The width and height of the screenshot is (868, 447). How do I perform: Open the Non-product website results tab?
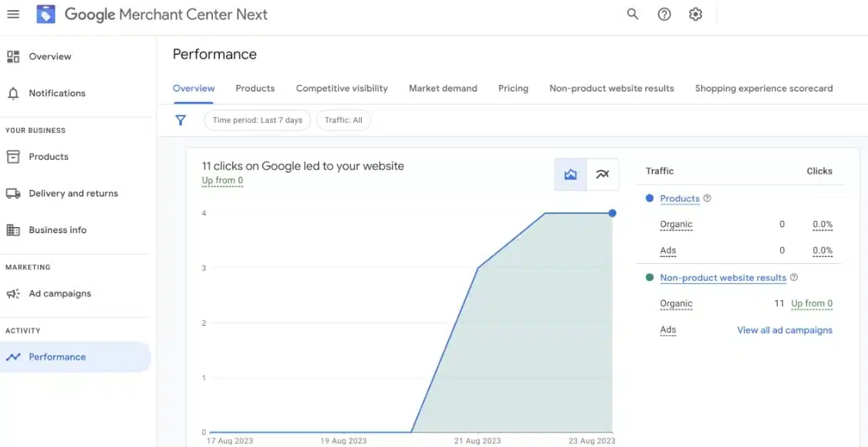click(x=612, y=88)
